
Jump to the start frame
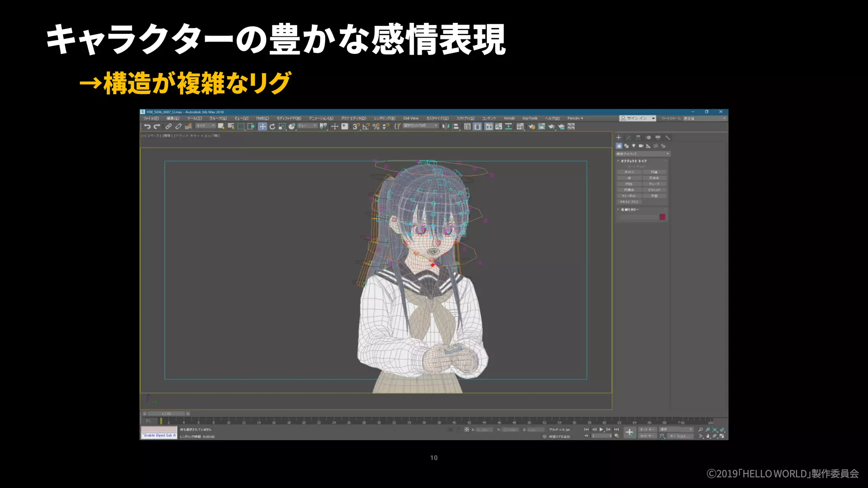[x=587, y=430]
